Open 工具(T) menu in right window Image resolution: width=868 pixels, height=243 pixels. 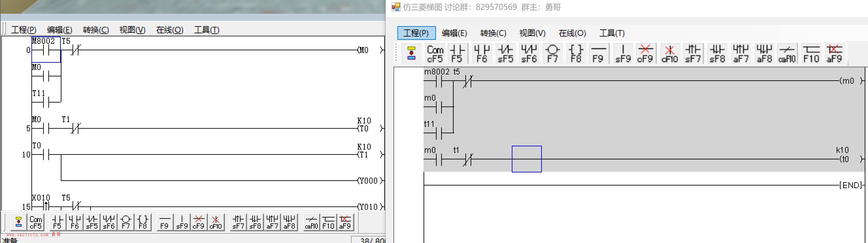612,33
